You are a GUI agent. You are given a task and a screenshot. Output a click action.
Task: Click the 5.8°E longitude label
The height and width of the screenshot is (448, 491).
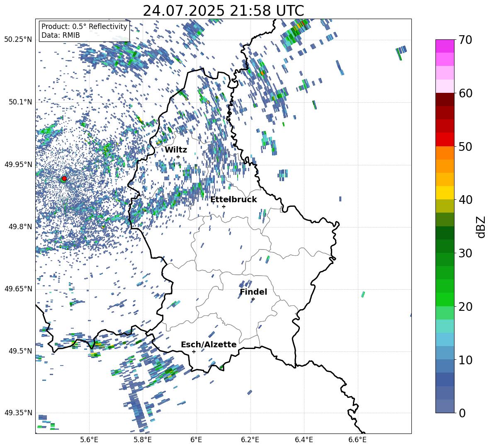(143, 440)
